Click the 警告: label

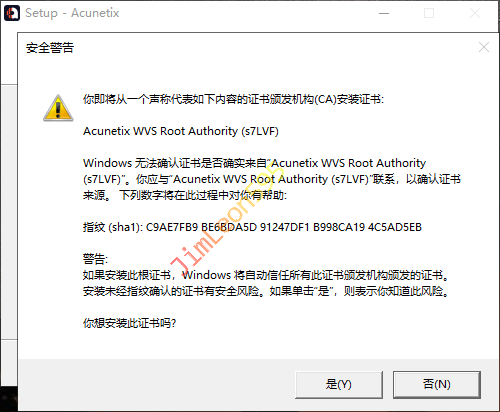pyautogui.click(x=95, y=259)
